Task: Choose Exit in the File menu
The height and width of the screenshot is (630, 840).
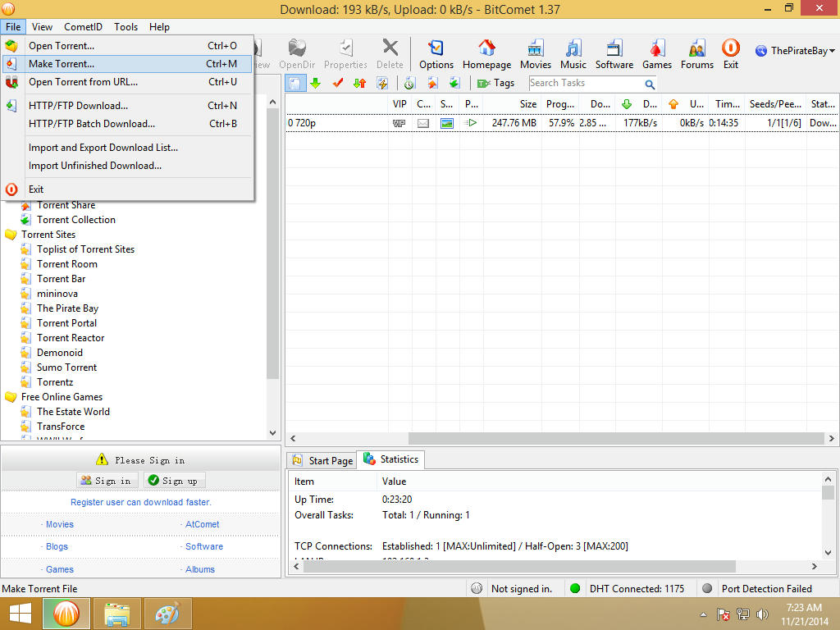Action: (x=127, y=189)
